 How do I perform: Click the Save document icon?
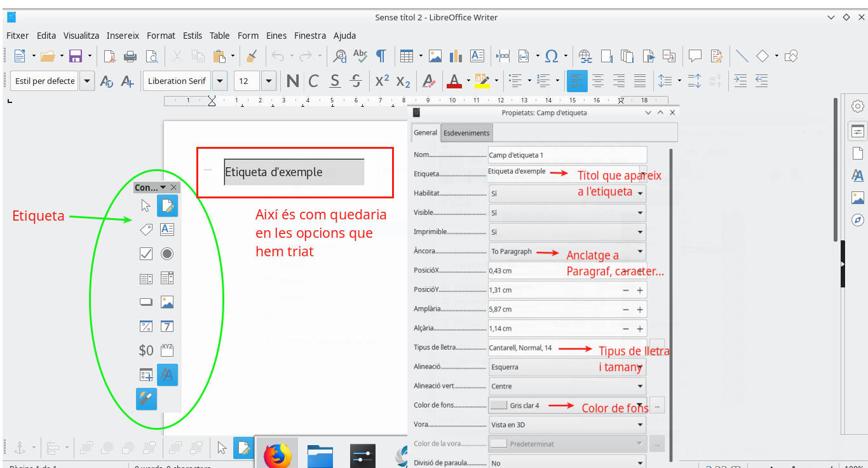[76, 56]
